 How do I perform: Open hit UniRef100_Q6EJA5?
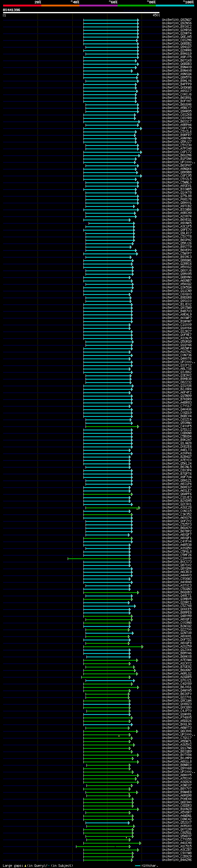click(177, 37)
